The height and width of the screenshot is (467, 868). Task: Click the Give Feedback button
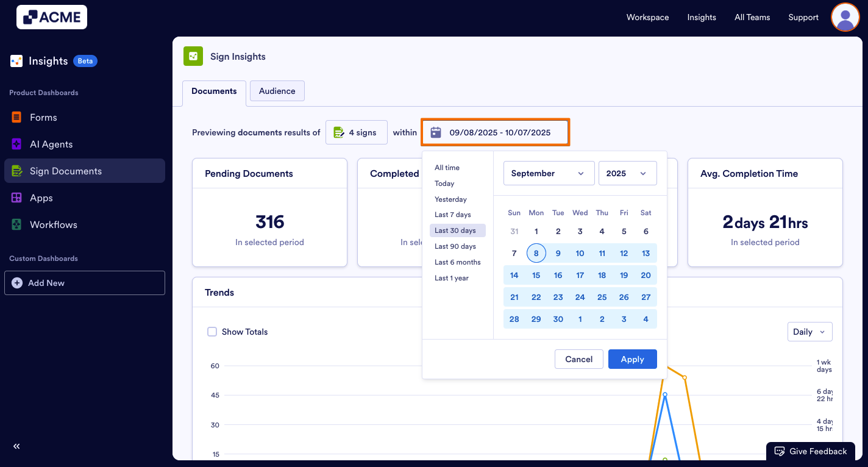(811, 451)
